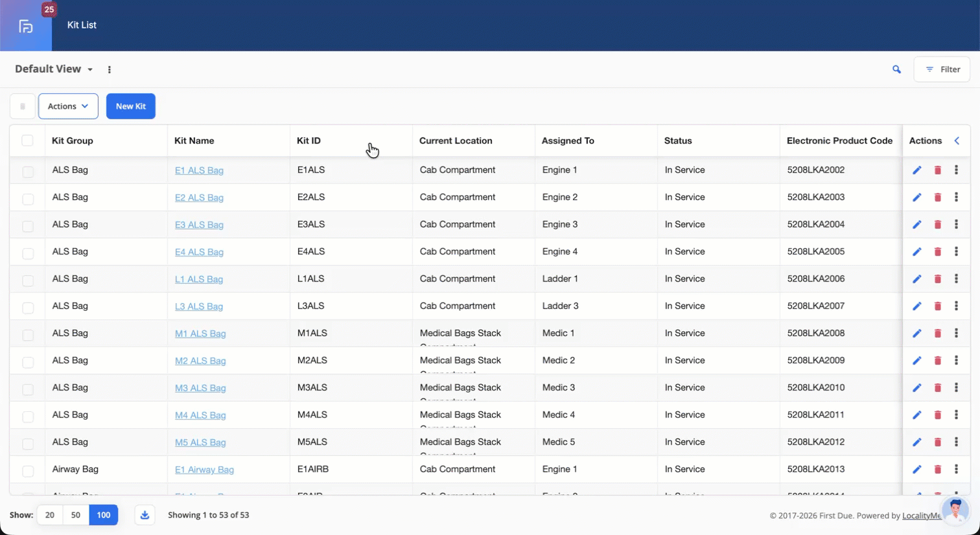Show 50 rows per page
The height and width of the screenshot is (535, 980).
coord(76,515)
